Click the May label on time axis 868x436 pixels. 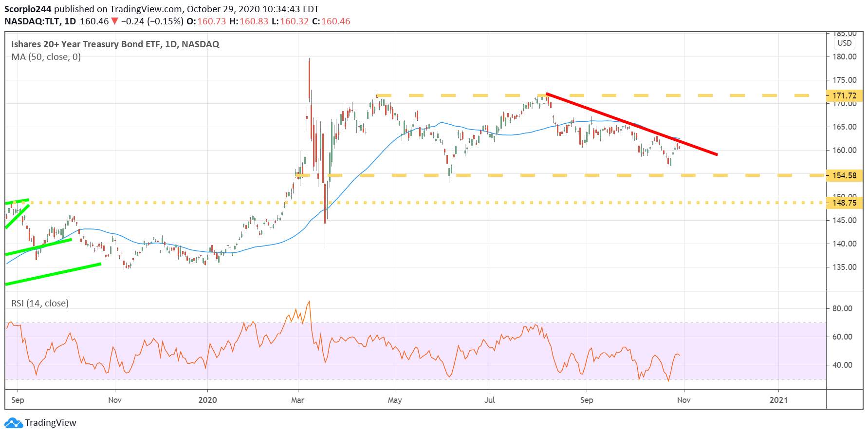pyautogui.click(x=395, y=400)
